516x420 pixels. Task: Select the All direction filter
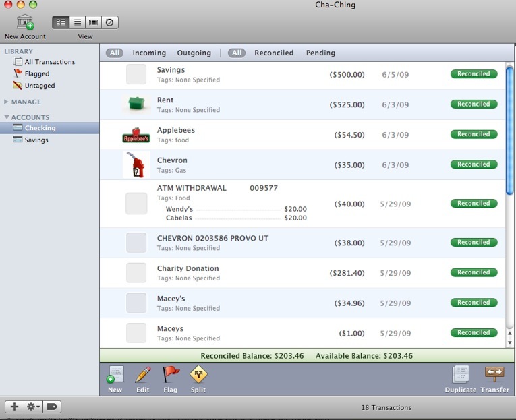pos(115,53)
